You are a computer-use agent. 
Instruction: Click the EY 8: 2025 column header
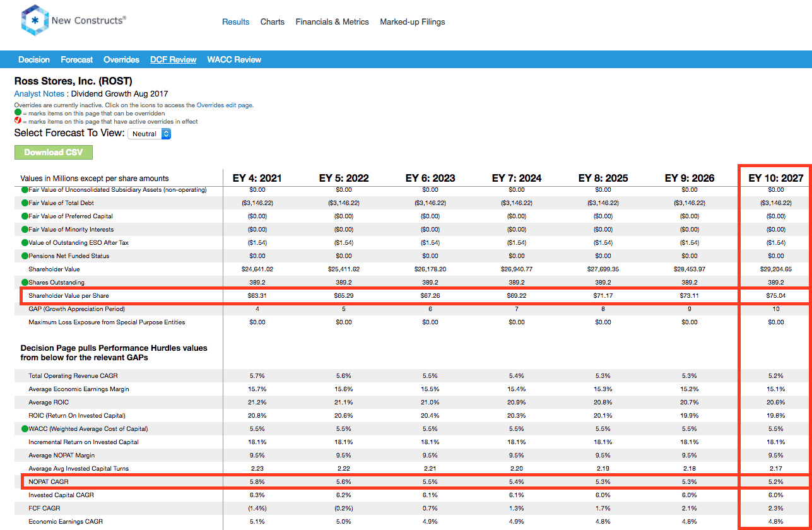(603, 178)
